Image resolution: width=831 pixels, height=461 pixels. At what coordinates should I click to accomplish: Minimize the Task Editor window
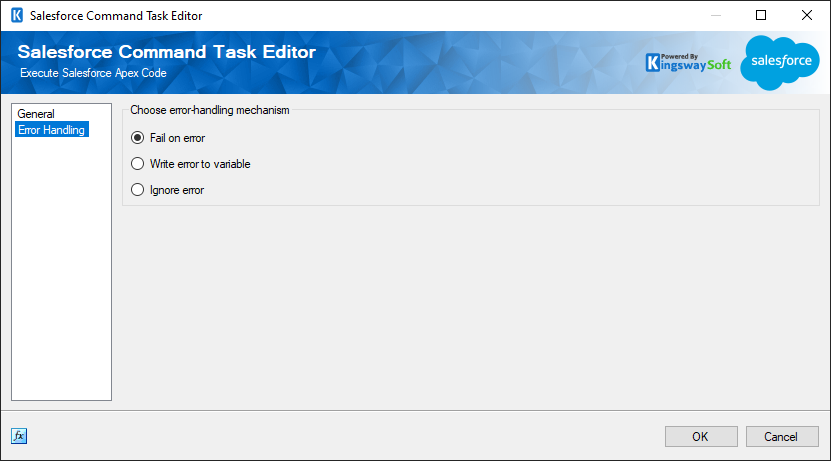pos(716,15)
